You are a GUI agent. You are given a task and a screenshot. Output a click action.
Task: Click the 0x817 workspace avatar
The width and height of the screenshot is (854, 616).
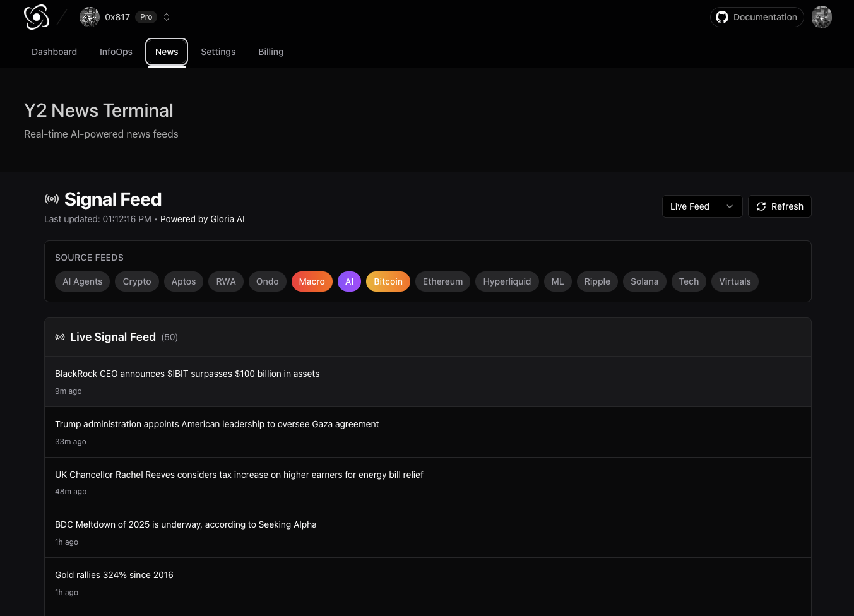coord(90,17)
